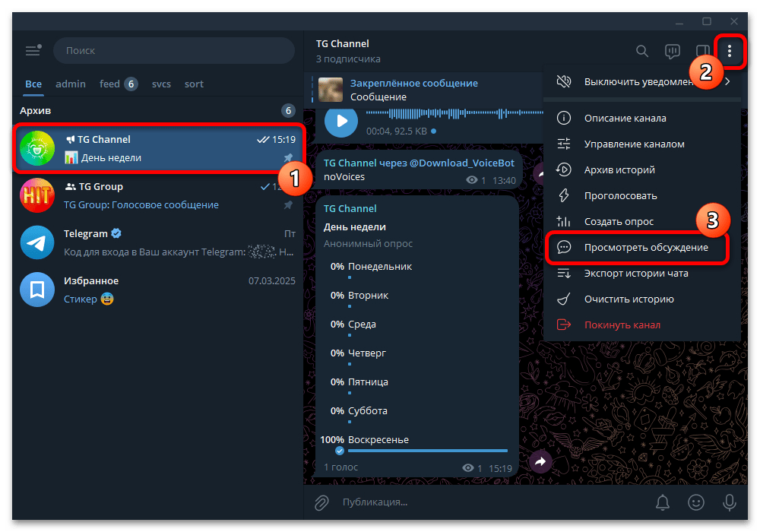Open the @Download_VoiceBot link
760x532 pixels.
coord(462,163)
